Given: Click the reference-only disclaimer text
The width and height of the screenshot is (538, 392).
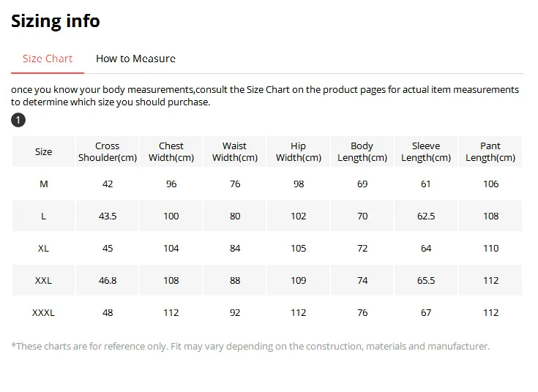Looking at the screenshot, I should click(x=250, y=346).
